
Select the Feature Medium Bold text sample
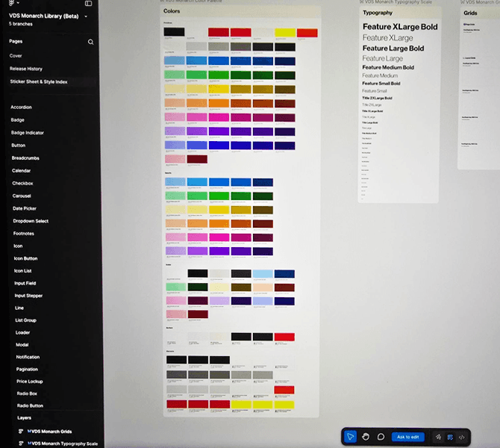pyautogui.click(x=388, y=67)
